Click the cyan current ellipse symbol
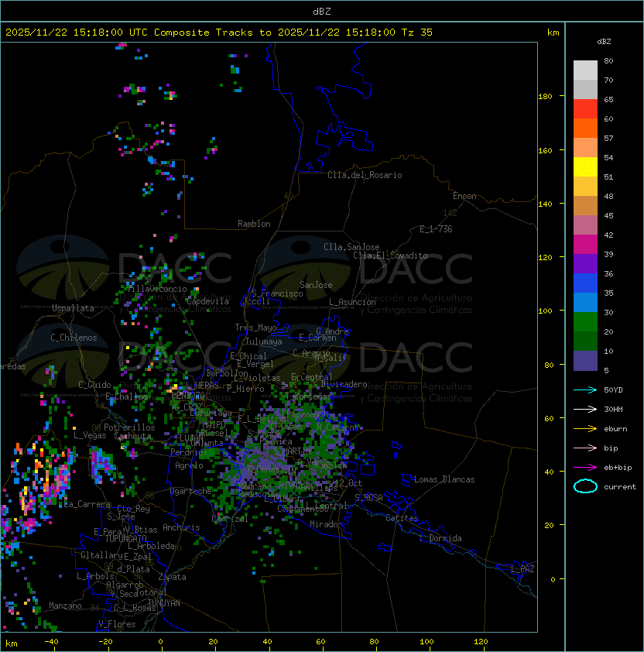This screenshot has width=644, height=652. 585,486
